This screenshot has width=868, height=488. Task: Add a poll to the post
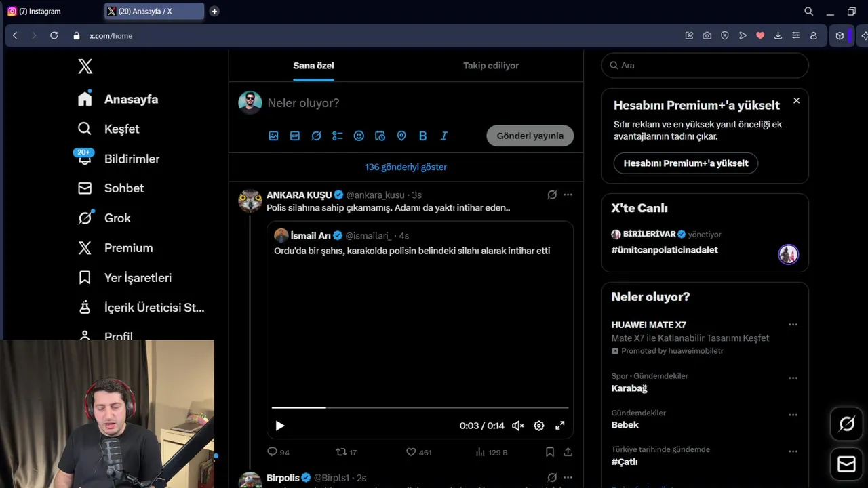pos(338,136)
